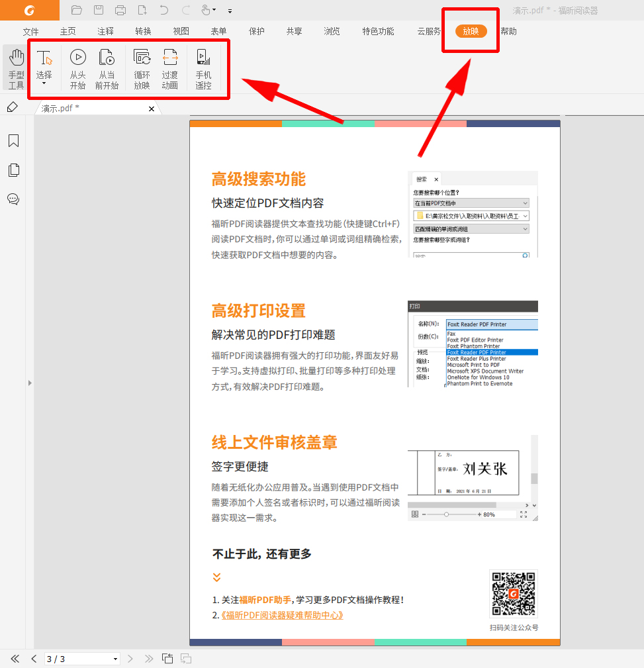Toggle the page view mode at bottom right
This screenshot has height=668, width=644.
pos(185,659)
